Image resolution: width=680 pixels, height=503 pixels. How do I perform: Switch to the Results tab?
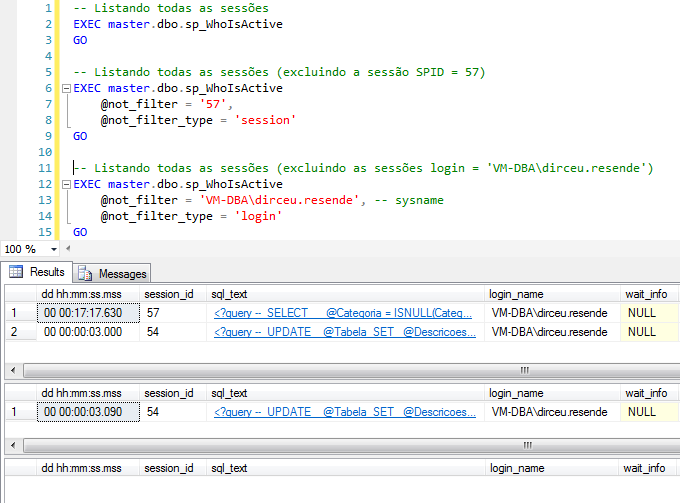(37, 272)
